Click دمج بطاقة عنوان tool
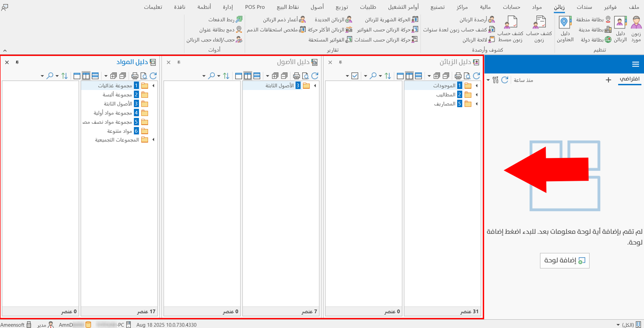 [x=221, y=30]
